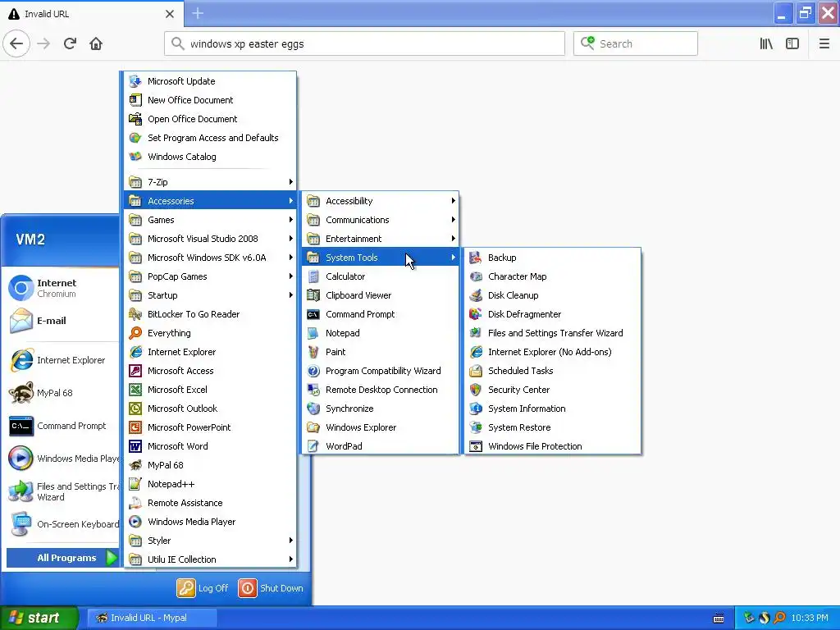This screenshot has width=840, height=630.
Task: Open the browser Library
Action: click(x=766, y=43)
